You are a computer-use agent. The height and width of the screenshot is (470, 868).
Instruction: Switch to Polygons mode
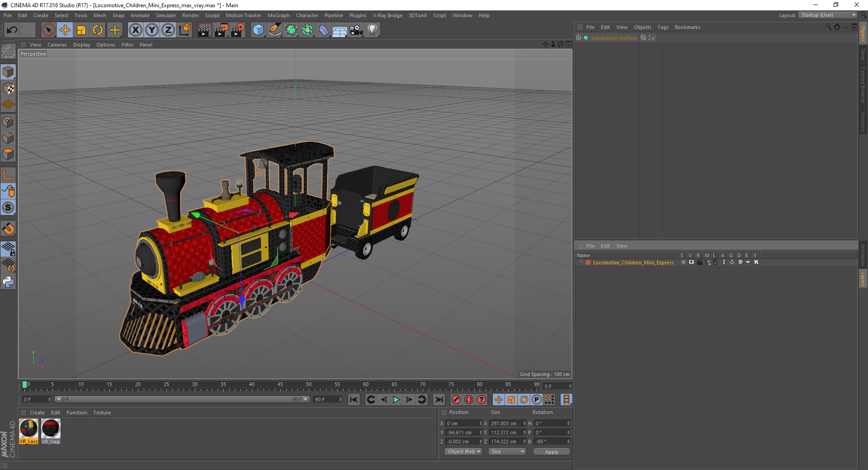click(x=8, y=154)
